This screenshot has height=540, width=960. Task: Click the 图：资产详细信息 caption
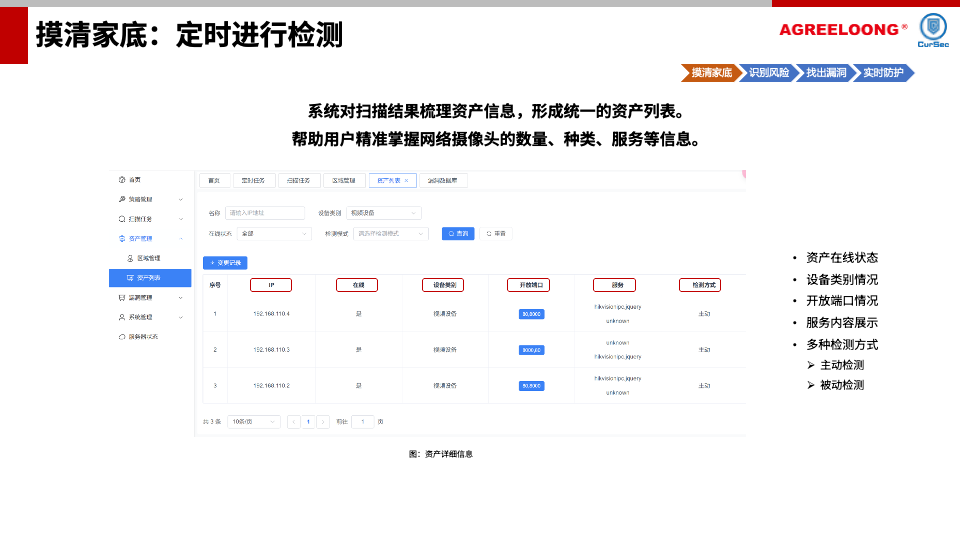click(x=441, y=454)
